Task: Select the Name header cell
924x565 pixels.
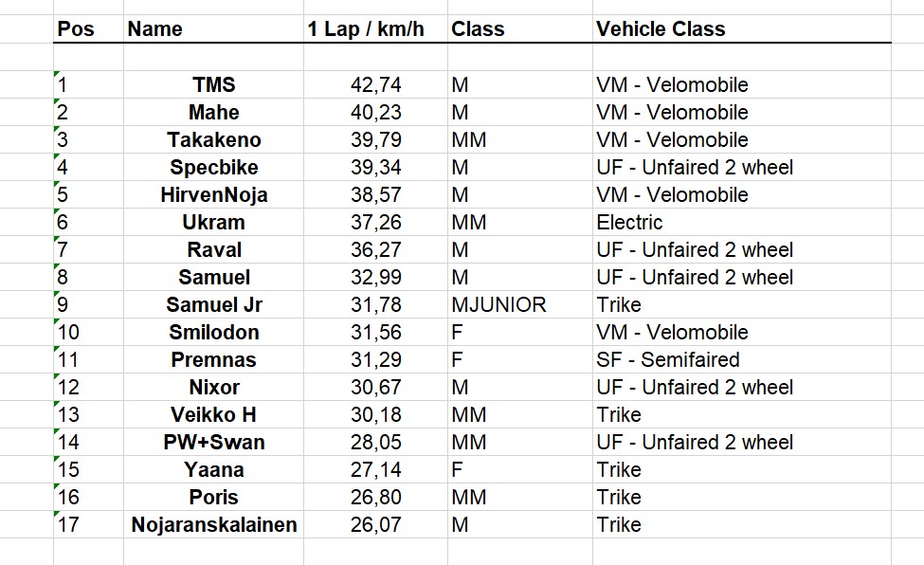Action: coord(213,28)
